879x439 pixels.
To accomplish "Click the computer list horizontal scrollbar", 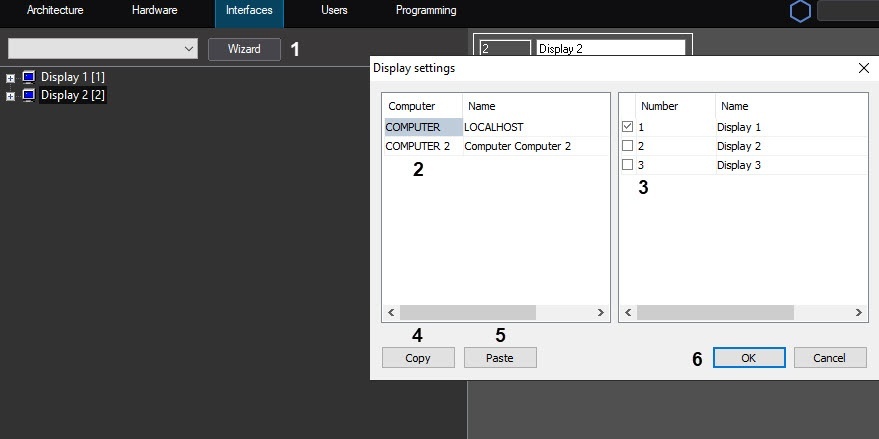I will click(467, 313).
